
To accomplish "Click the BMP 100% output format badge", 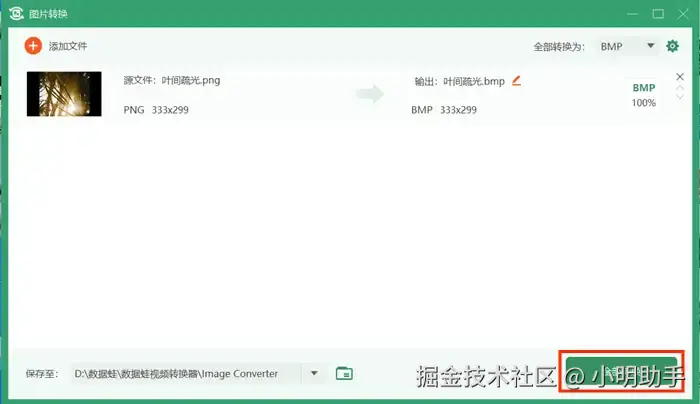I will (x=644, y=95).
